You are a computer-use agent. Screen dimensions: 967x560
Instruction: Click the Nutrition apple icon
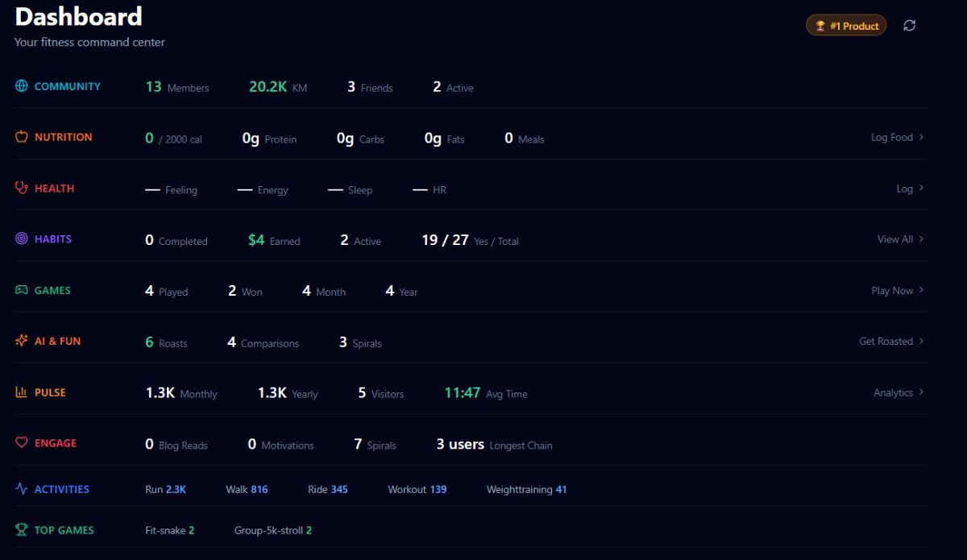(22, 137)
